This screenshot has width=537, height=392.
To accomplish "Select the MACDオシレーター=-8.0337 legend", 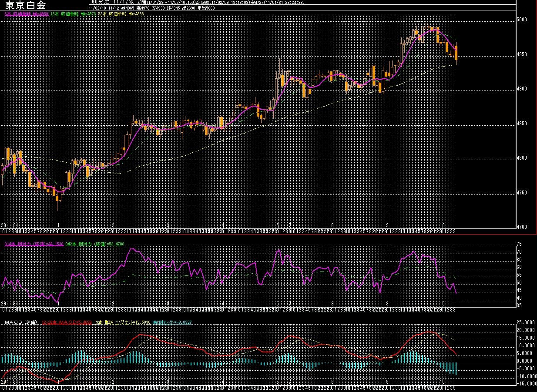I will point(172,322).
